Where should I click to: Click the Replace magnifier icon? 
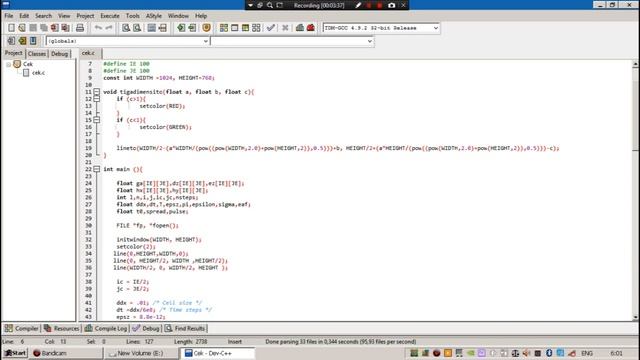pyautogui.click(x=137, y=28)
